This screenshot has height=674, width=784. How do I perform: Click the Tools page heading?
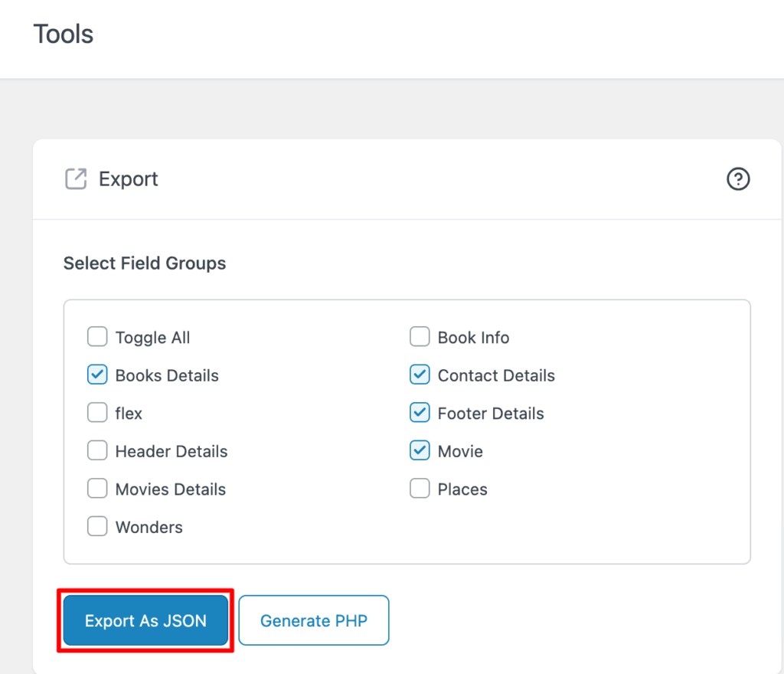pyautogui.click(x=63, y=34)
